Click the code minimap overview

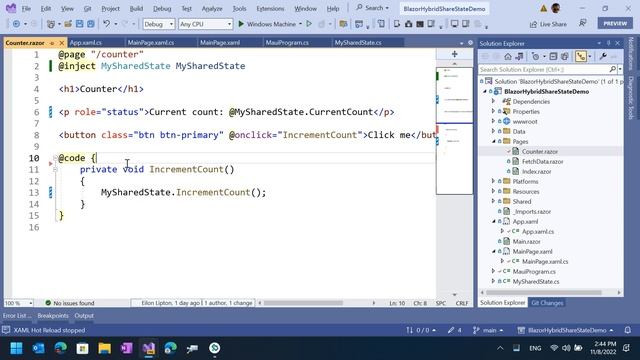(x=454, y=131)
